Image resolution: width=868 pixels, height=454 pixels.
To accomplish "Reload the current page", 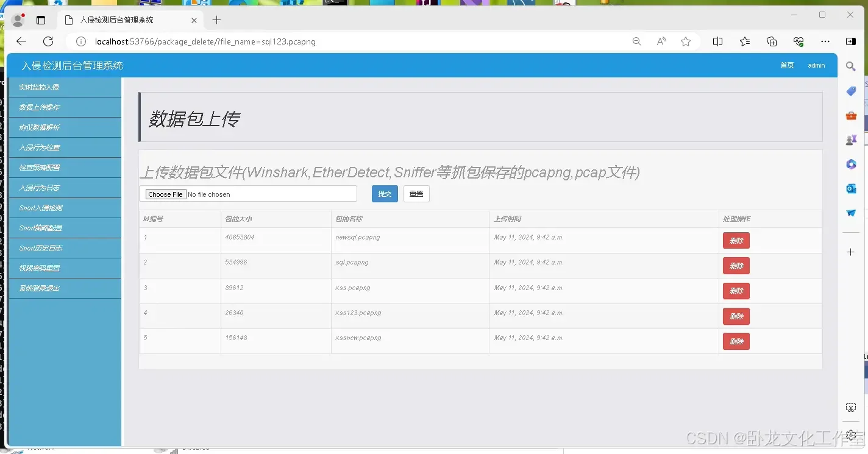I will [x=48, y=41].
